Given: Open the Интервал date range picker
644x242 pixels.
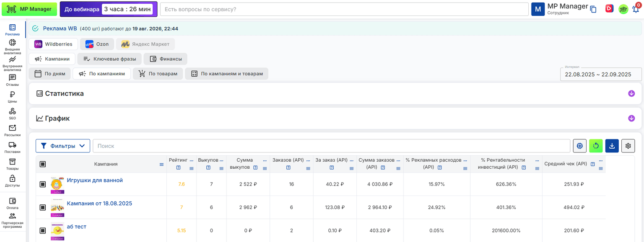Looking at the screenshot, I should pos(601,74).
